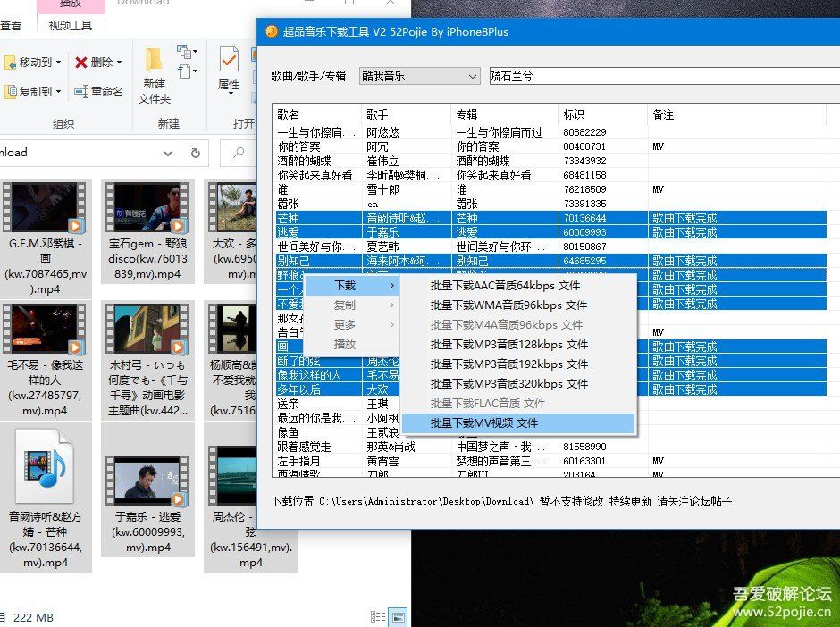Open video thumbnail 毛不易 - 像我这样的人

click(45, 330)
